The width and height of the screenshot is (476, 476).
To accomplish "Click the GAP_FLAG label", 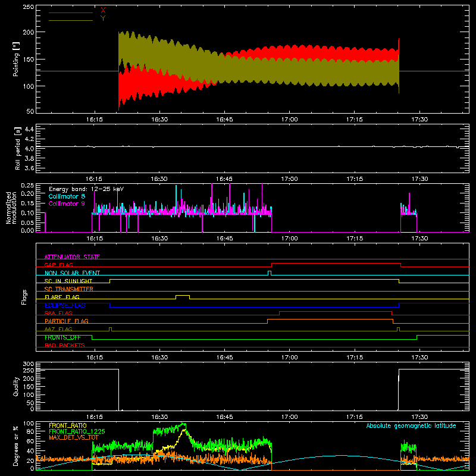I will [x=58, y=265].
